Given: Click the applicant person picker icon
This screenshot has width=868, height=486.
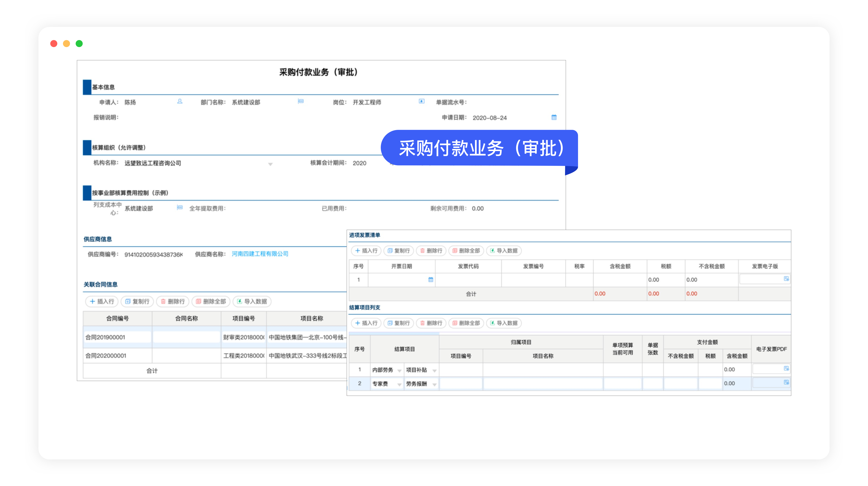Looking at the screenshot, I should [180, 101].
